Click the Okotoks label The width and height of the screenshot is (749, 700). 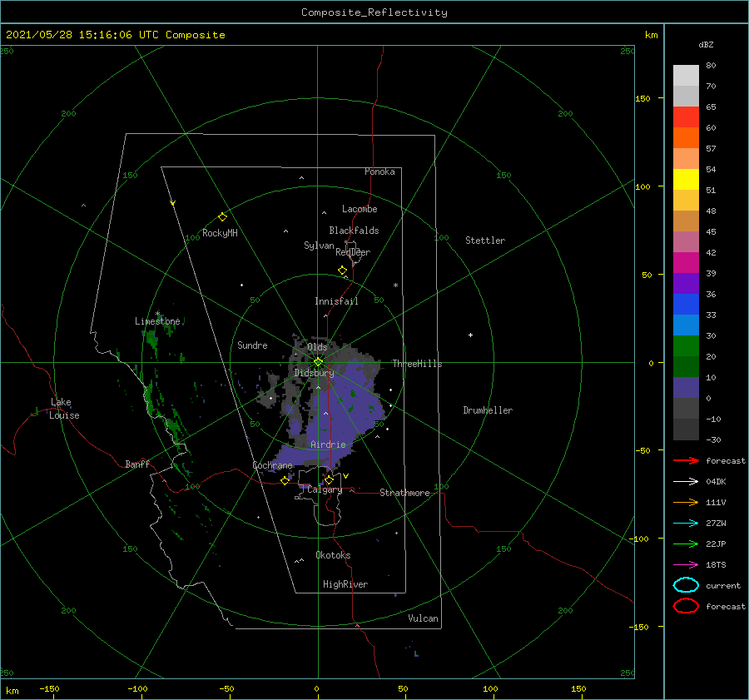pyautogui.click(x=333, y=556)
